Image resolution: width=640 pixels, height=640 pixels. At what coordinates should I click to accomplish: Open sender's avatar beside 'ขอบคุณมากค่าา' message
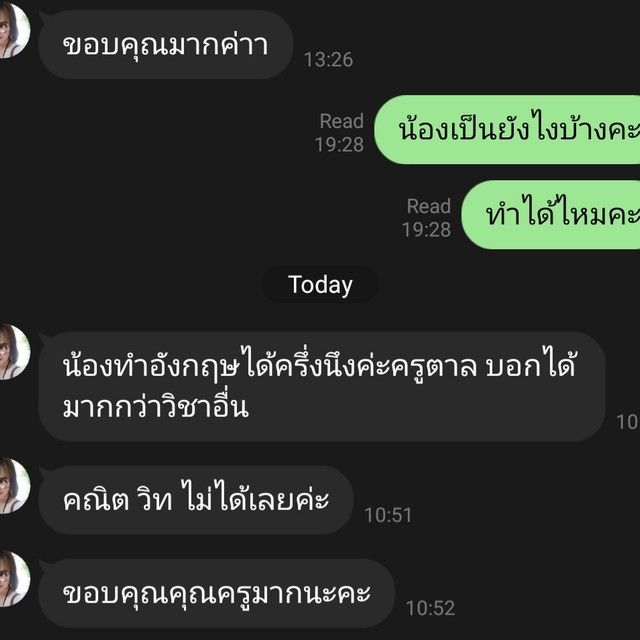point(14,30)
